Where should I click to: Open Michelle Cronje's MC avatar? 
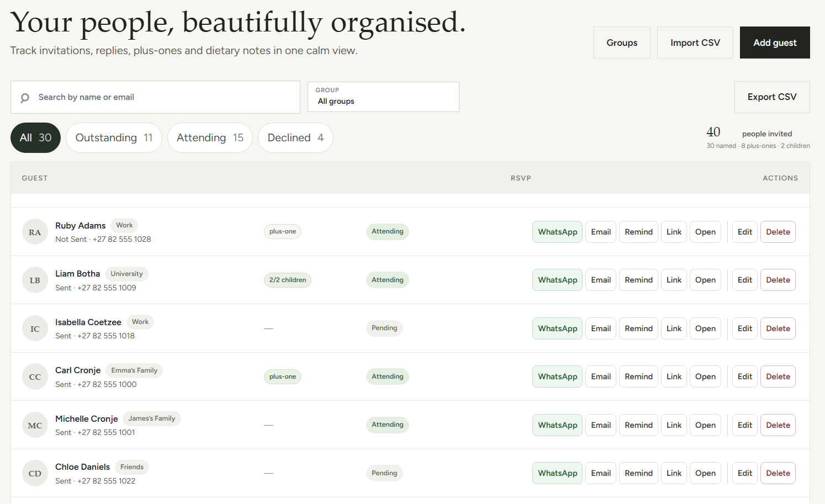click(35, 426)
